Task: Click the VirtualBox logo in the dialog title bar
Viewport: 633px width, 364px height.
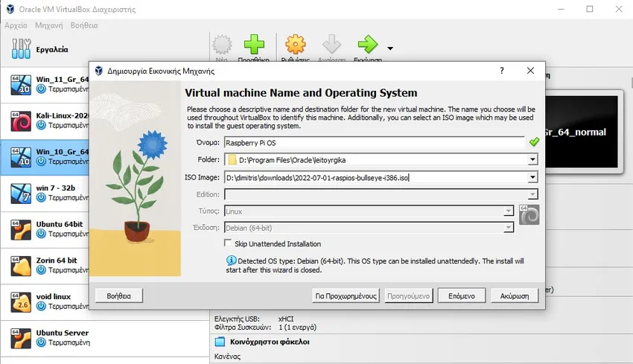Action: pyautogui.click(x=99, y=71)
